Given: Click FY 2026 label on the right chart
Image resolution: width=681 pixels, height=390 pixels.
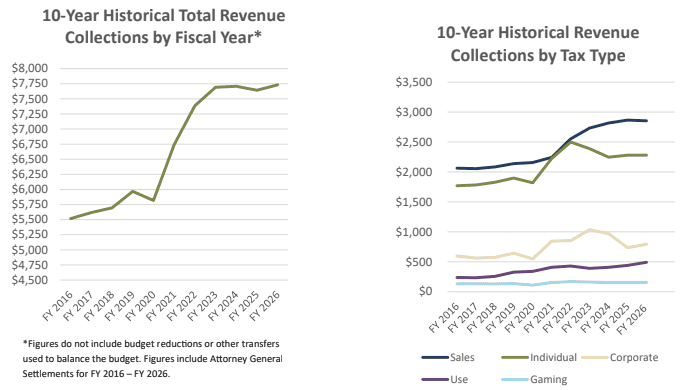Looking at the screenshot, I should click(x=632, y=318).
